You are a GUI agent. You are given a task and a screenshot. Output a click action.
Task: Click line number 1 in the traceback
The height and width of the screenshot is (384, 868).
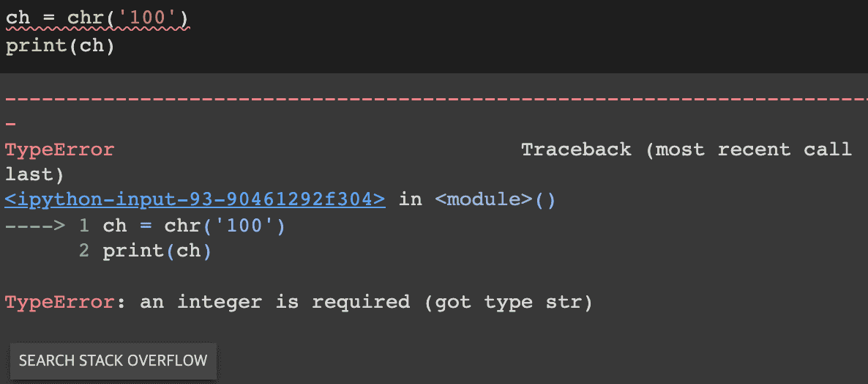coord(84,225)
